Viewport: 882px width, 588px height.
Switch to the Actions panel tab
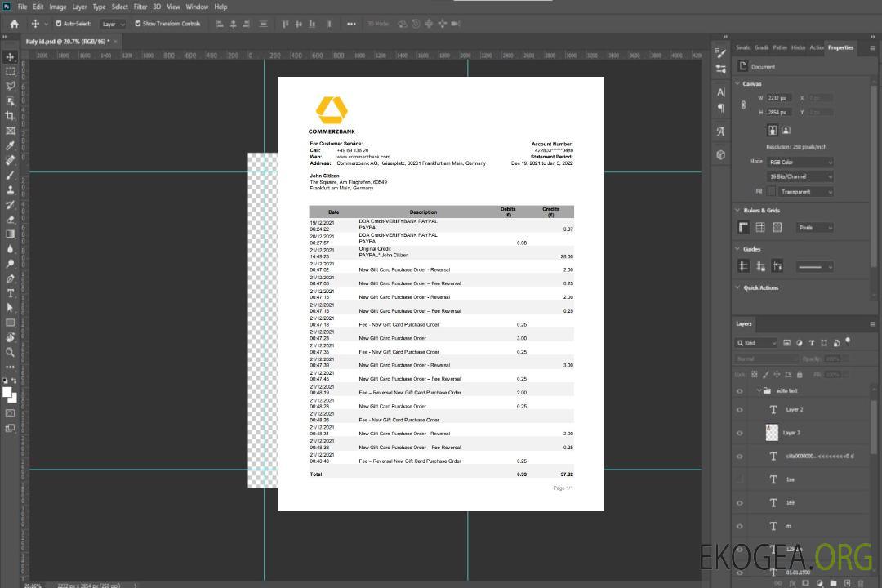pos(816,47)
